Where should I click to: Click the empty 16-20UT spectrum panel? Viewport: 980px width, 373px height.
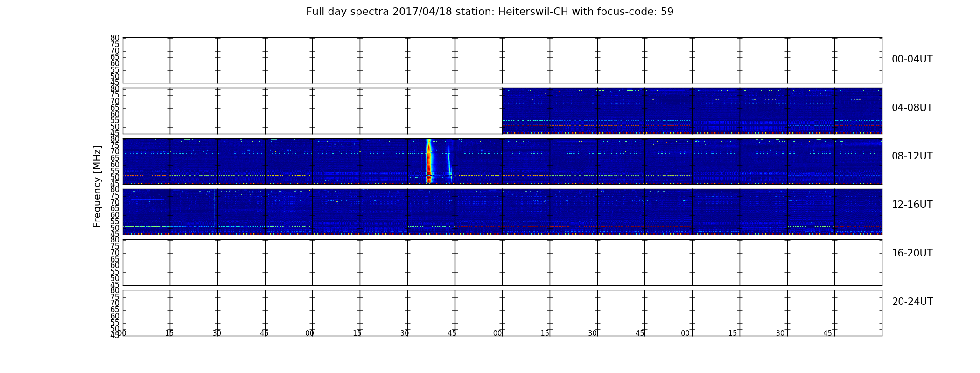[x=502, y=262]
